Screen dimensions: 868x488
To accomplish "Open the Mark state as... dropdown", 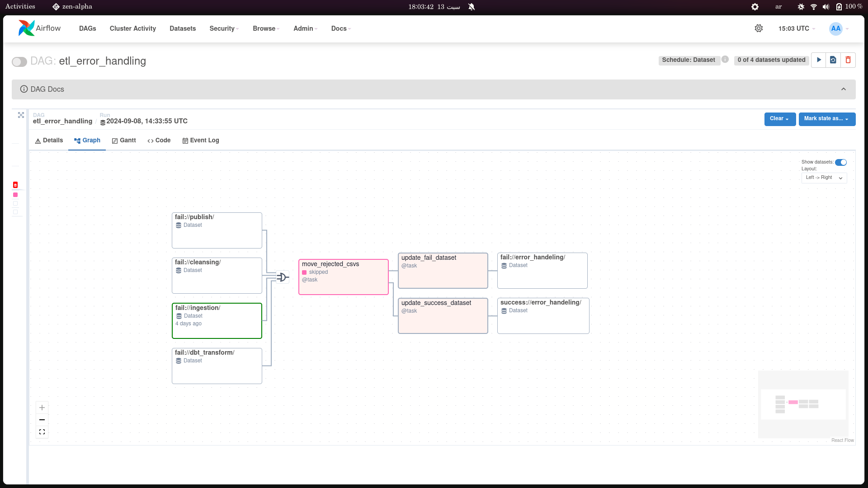I will pos(827,119).
